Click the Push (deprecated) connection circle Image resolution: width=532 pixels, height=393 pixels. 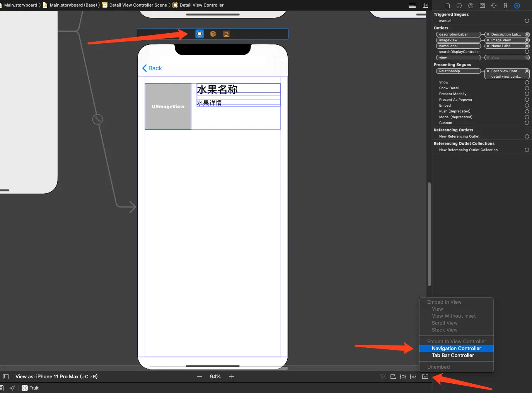pyautogui.click(x=527, y=111)
